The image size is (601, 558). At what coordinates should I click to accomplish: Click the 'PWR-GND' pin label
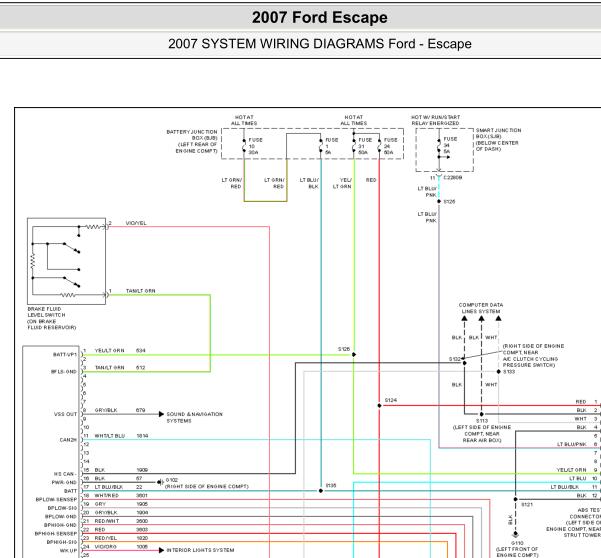(64, 483)
